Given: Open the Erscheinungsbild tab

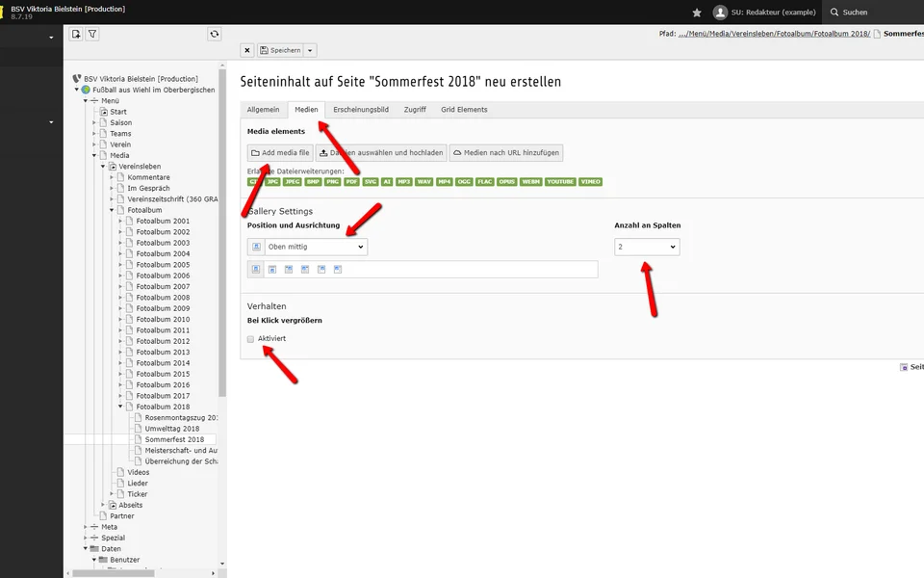Looking at the screenshot, I should pyautogui.click(x=361, y=110).
